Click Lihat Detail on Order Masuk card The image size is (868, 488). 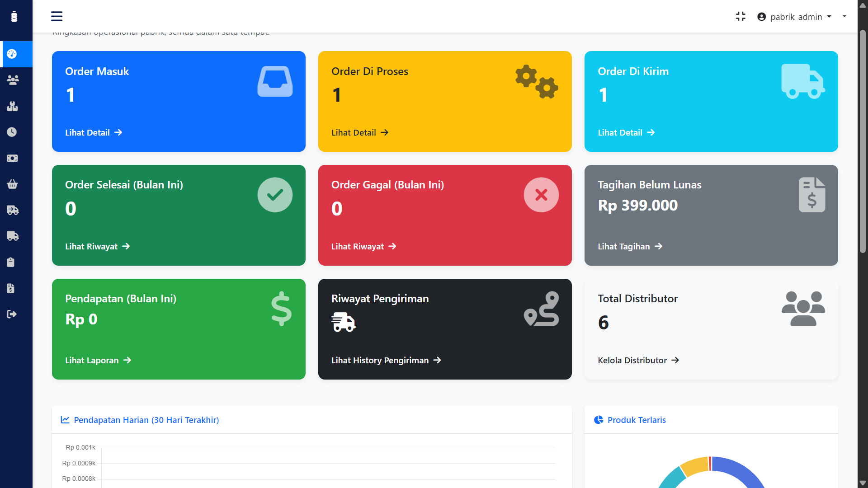click(94, 132)
